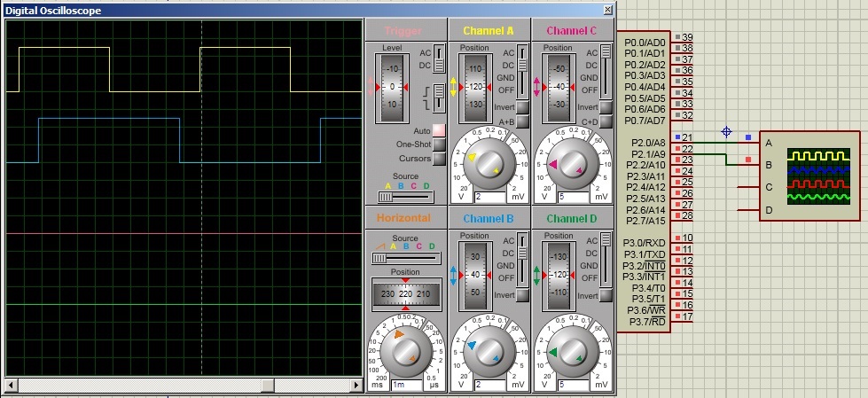Click the P3.0/RXD pin label
This screenshot has width=868, height=398.
point(645,243)
